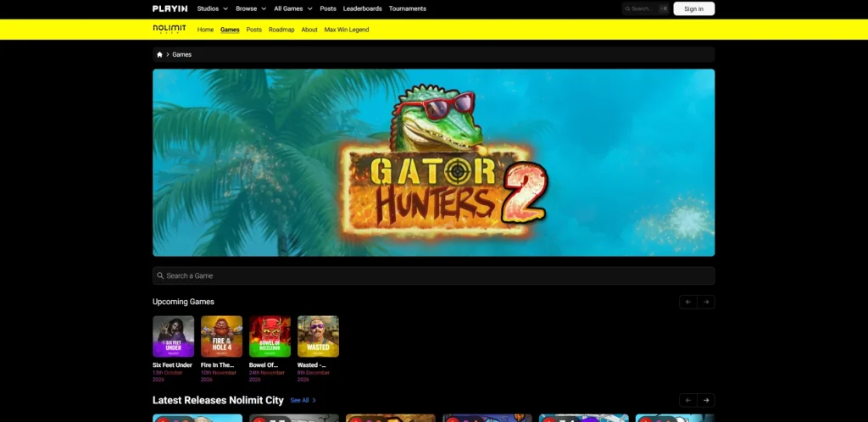The width and height of the screenshot is (868, 422).
Task: Open Posts tab in yellow bar
Action: pos(254,30)
